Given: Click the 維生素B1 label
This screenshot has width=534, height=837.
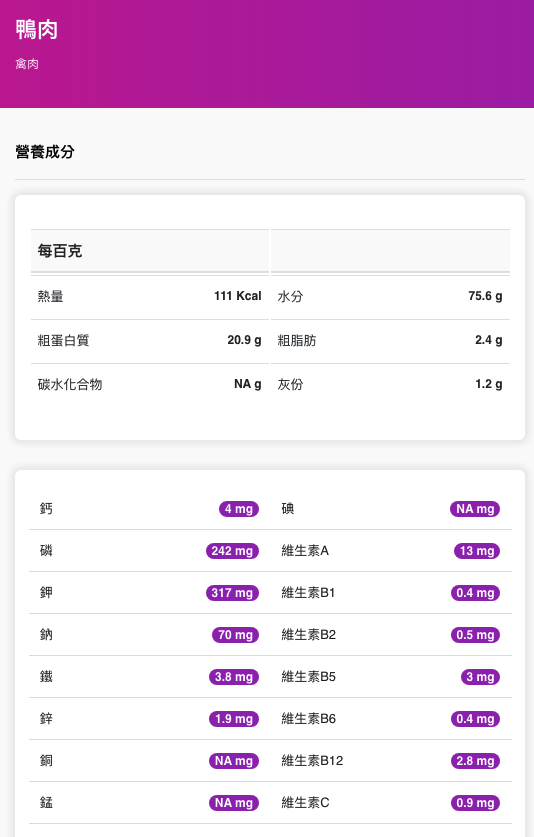Looking at the screenshot, I should pyautogui.click(x=308, y=593).
